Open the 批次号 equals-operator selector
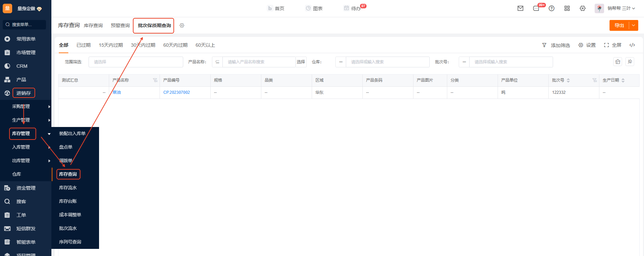The height and width of the screenshot is (256, 644). (464, 62)
